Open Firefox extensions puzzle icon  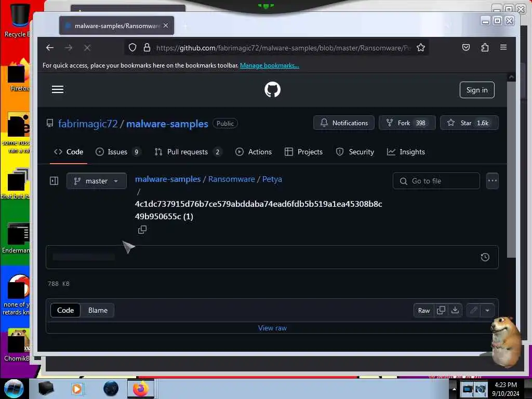485,47
